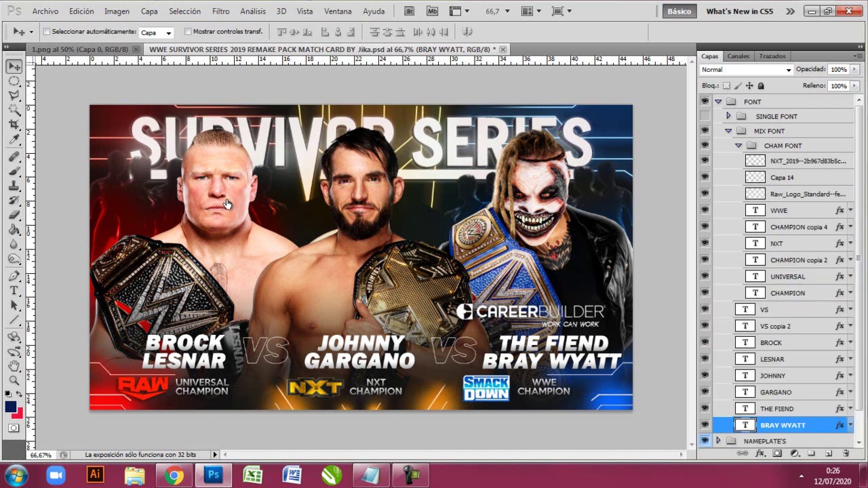Select the Blur tool
This screenshot has width=868, height=488.
point(14,244)
